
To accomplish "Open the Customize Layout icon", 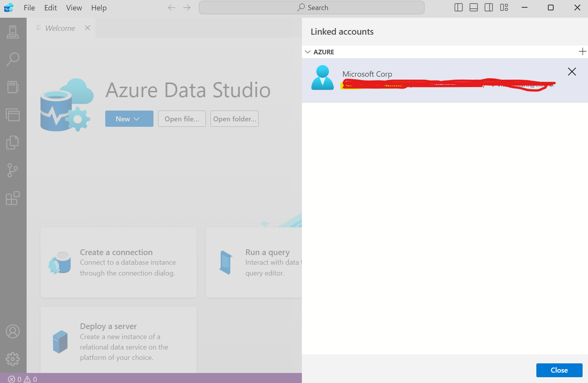I will pos(504,8).
